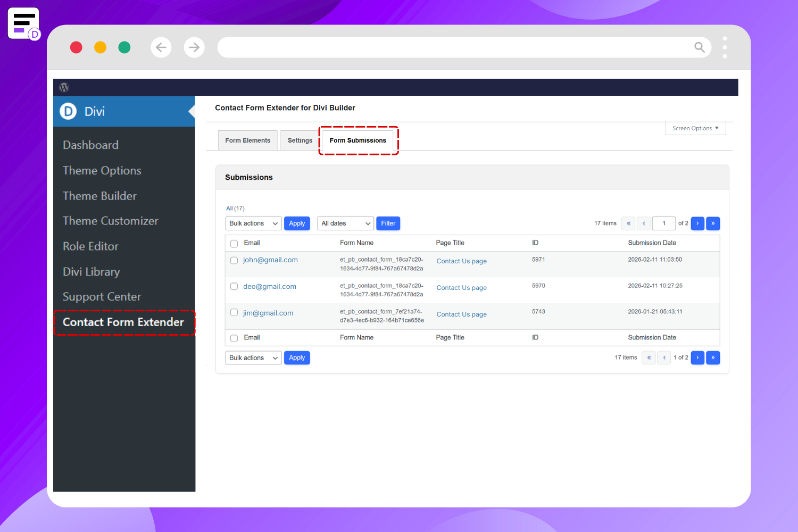Click the WordPress icon in the admin bar
798x532 pixels.
(64, 87)
